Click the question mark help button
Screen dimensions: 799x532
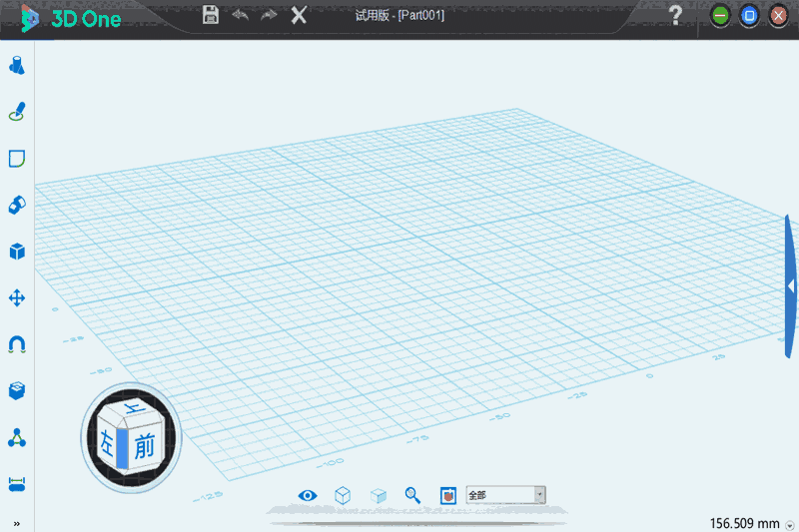(x=676, y=15)
